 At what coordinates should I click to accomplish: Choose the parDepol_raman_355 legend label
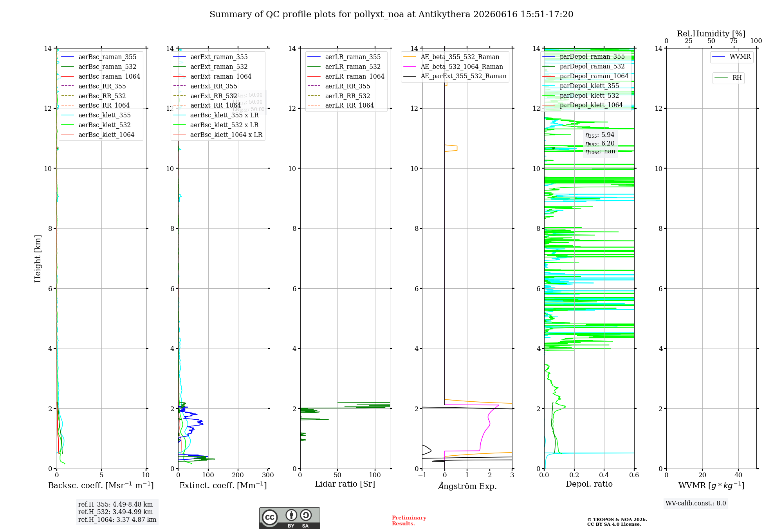click(x=592, y=57)
